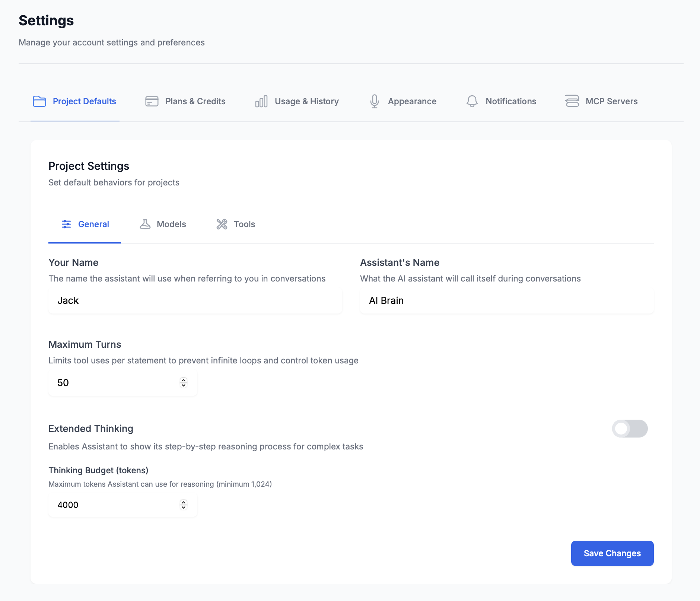This screenshot has width=700, height=601.
Task: Go to the Notifications tab label
Action: [x=511, y=101]
